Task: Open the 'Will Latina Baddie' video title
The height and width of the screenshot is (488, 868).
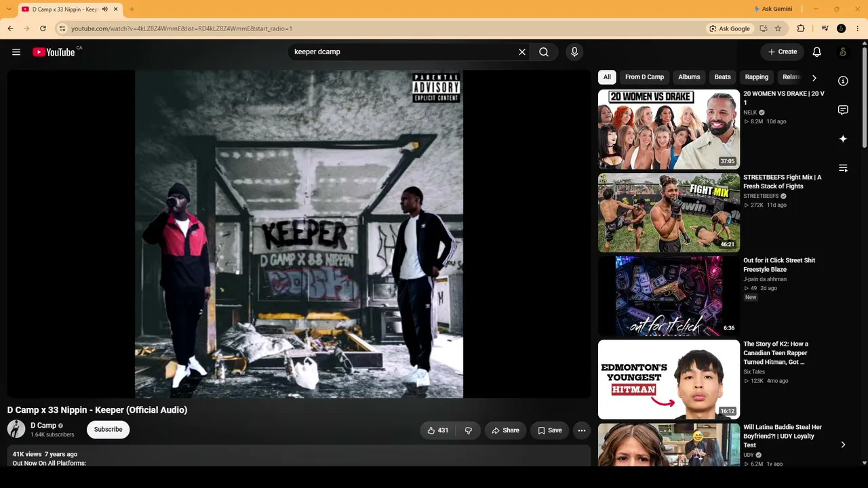Action: click(x=783, y=436)
